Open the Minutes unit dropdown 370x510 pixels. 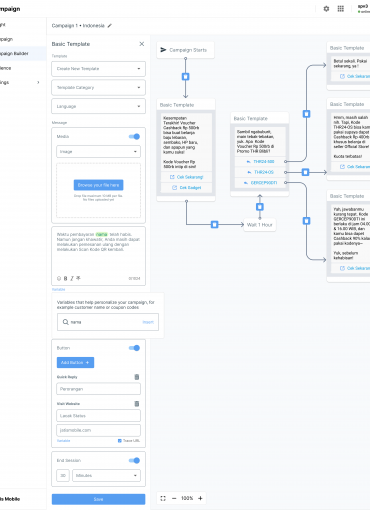pyautogui.click(x=107, y=476)
